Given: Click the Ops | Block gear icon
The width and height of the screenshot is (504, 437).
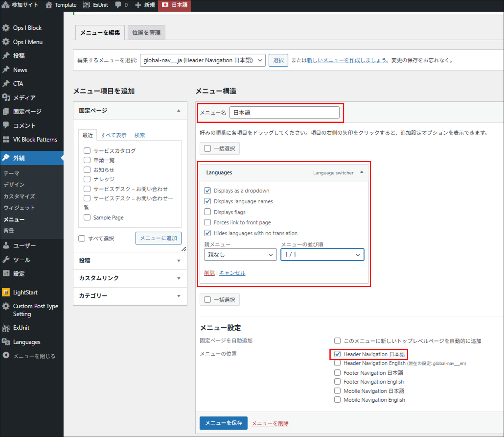Looking at the screenshot, I should pyautogui.click(x=6, y=28).
